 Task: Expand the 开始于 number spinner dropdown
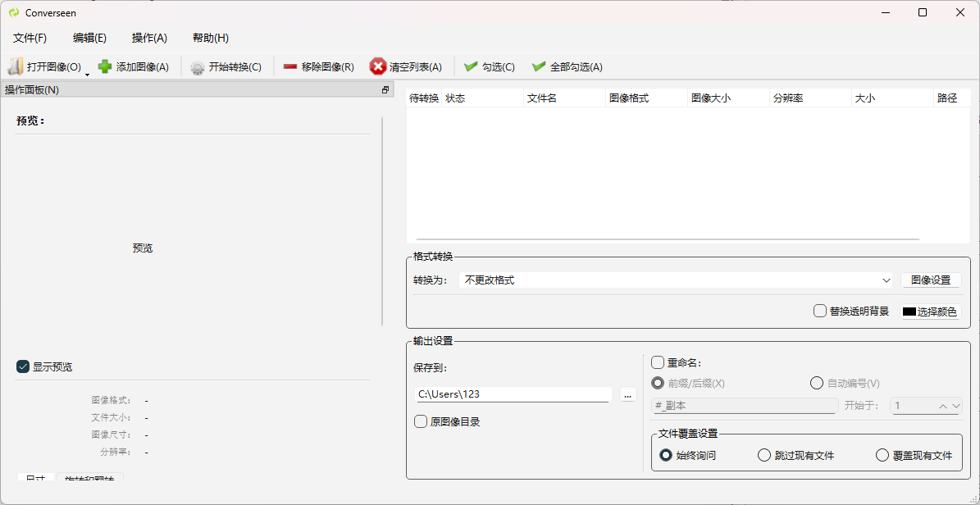(955, 405)
